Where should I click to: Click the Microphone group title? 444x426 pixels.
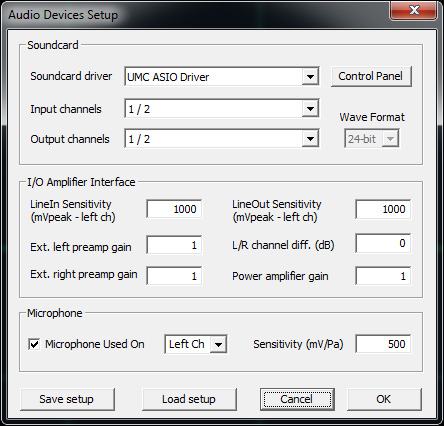pyautogui.click(x=54, y=313)
